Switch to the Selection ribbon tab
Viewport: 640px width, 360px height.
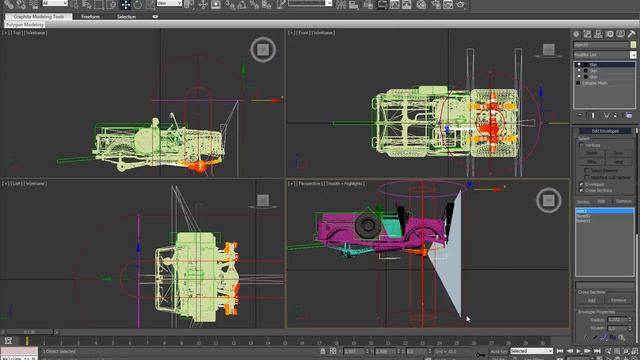tap(127, 17)
